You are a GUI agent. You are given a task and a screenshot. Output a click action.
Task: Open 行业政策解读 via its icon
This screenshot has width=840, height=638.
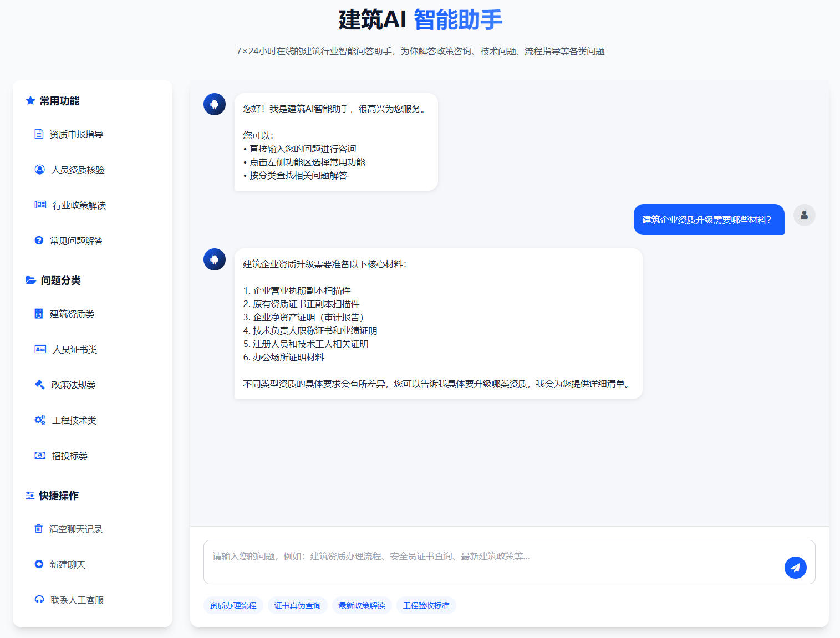[x=40, y=205]
